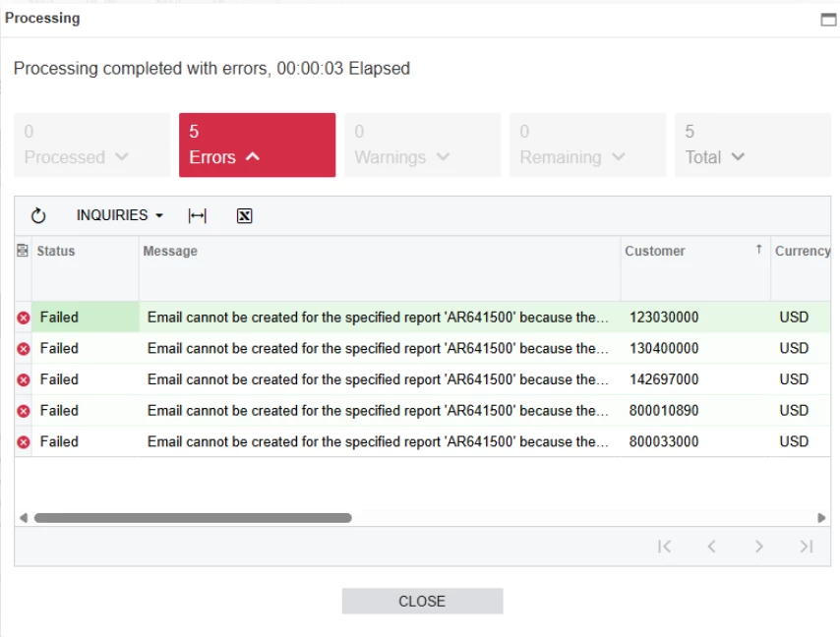Go to the last page of results
Viewport: 840px width, 637px height.
[x=807, y=547]
